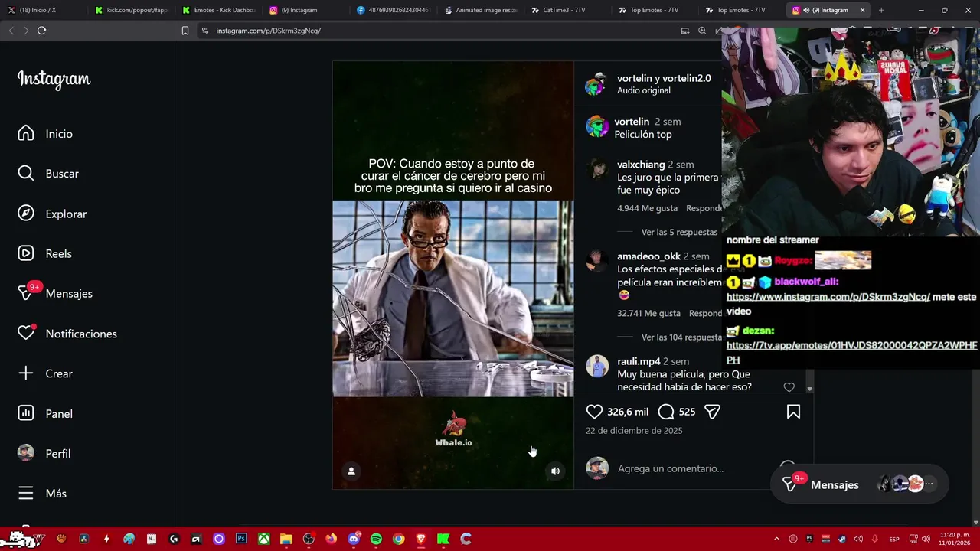Open Explorar compass icon
The width and height of the screenshot is (980, 551).
click(26, 214)
